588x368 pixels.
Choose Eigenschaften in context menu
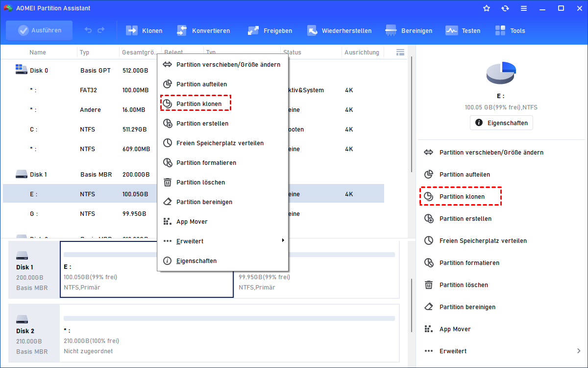point(222,261)
